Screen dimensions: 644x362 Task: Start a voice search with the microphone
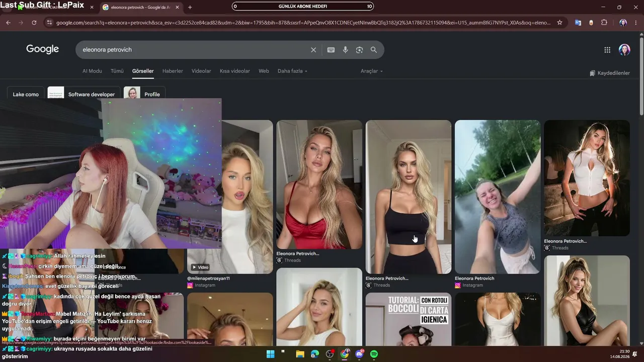pos(345,50)
